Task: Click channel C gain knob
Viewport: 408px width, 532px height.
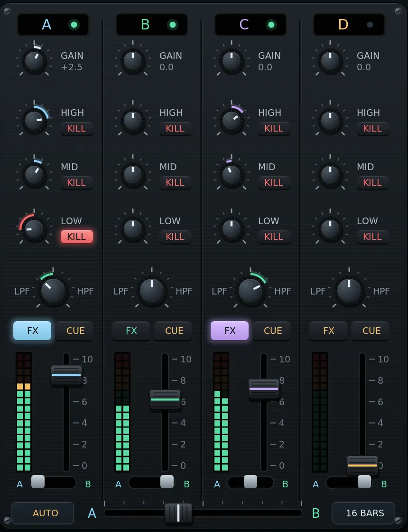Action: 232,61
